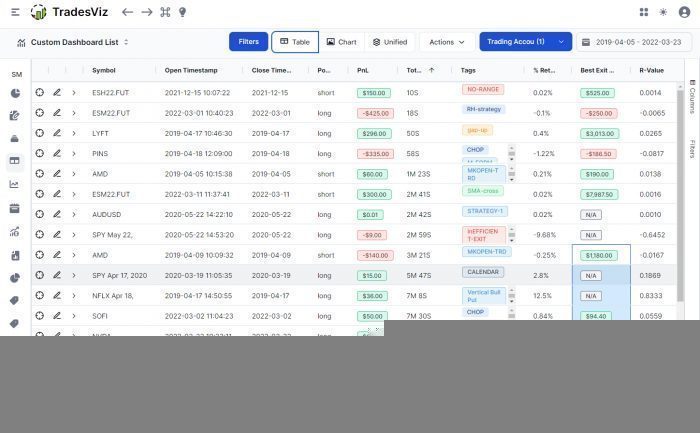Viewport: 700px width, 433px height.
Task: Open the pie chart sidebar icon
Action: [x=15, y=93]
